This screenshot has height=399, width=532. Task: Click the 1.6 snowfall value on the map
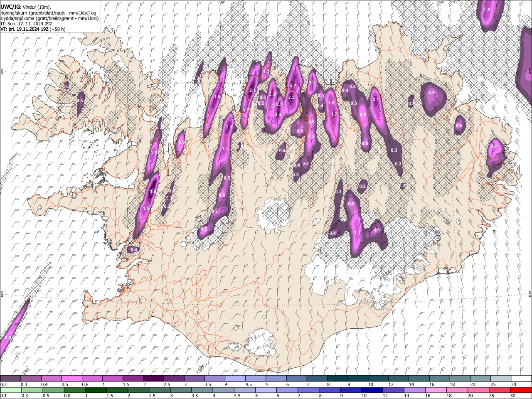tap(271, 106)
